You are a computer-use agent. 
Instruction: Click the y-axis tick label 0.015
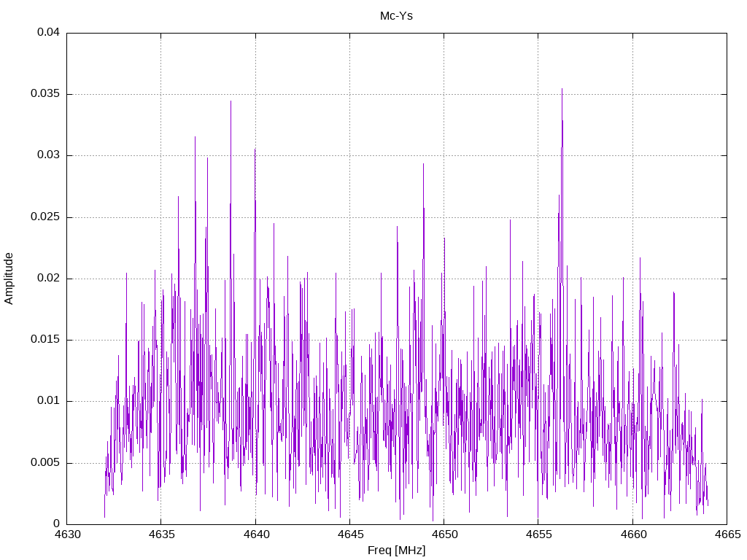[45, 340]
